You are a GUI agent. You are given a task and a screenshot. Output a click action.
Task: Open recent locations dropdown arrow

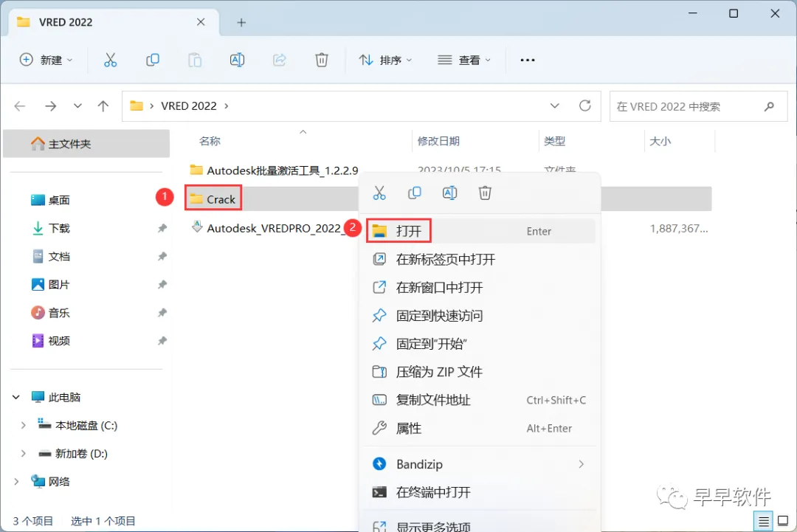(x=77, y=106)
